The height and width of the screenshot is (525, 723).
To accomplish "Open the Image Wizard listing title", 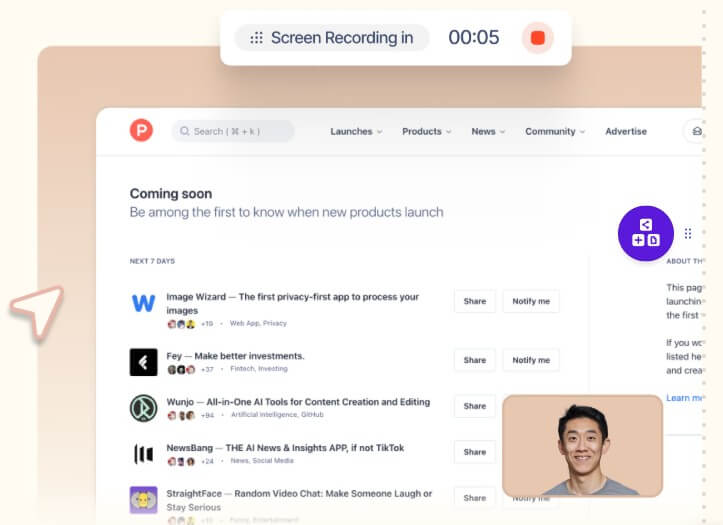I will pos(292,303).
